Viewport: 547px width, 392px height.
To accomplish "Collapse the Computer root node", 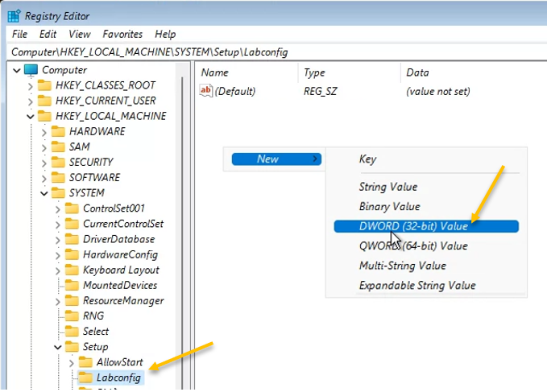I will point(16,70).
